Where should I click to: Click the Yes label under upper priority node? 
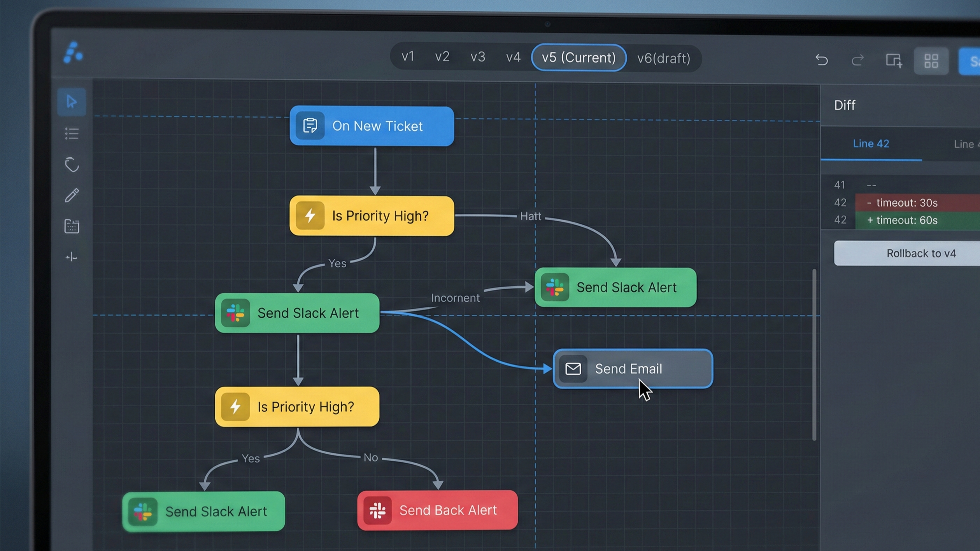[x=337, y=264]
